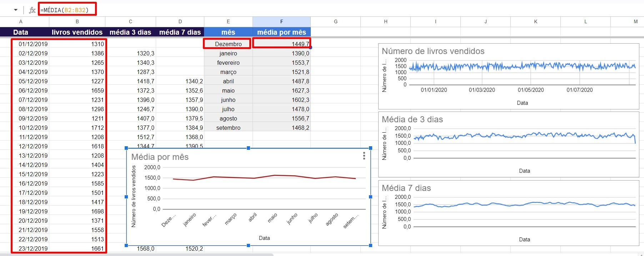Select the julho cell
Viewport: 644px width, 256px height.
point(228,109)
